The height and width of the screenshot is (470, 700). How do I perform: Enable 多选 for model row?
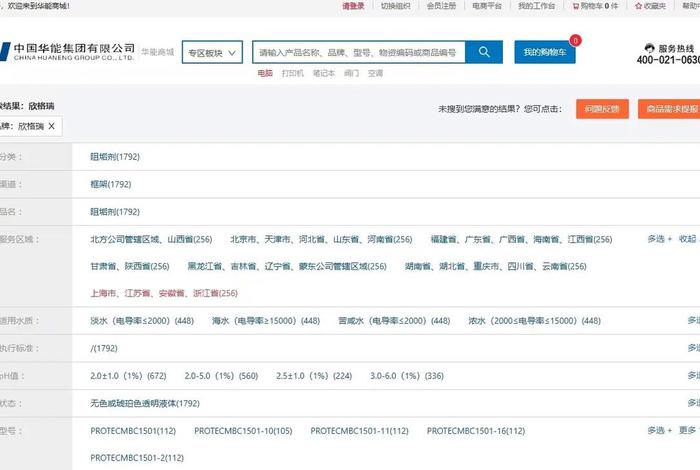click(659, 431)
